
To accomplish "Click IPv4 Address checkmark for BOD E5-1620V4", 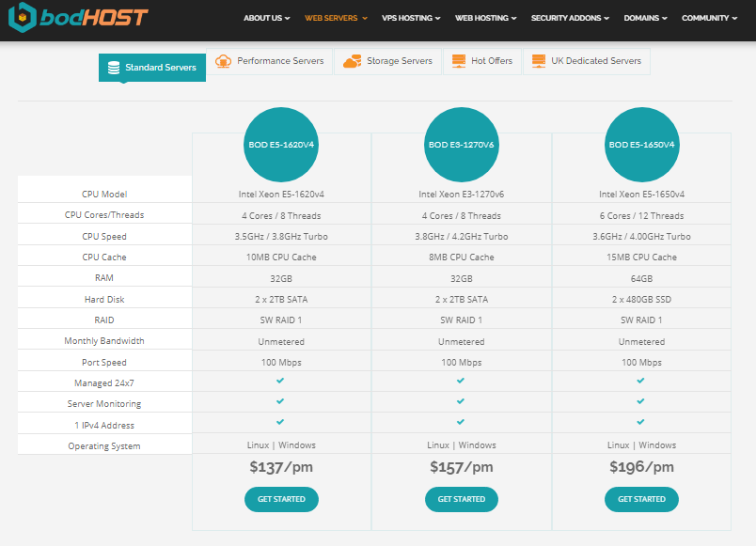I will (280, 422).
